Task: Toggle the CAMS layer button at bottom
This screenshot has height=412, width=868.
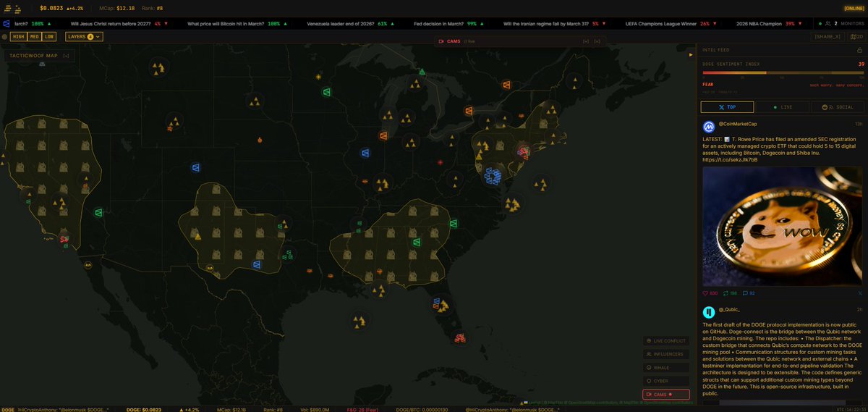Action: [x=665, y=395]
